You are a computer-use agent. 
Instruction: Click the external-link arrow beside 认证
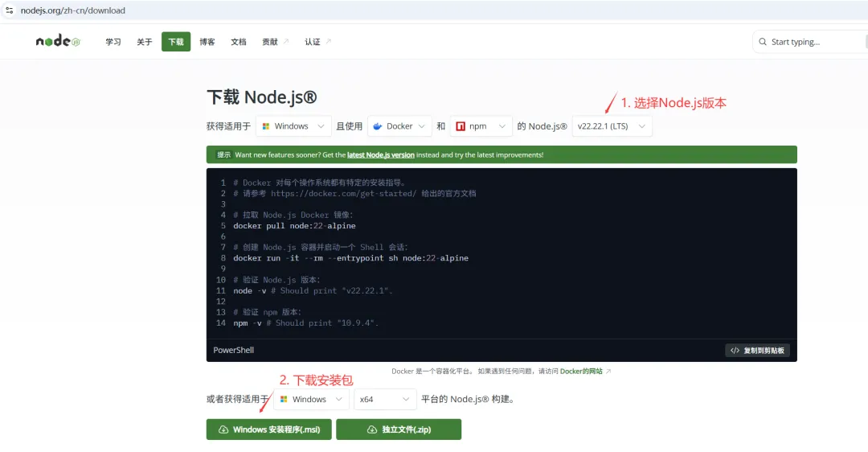328,42
